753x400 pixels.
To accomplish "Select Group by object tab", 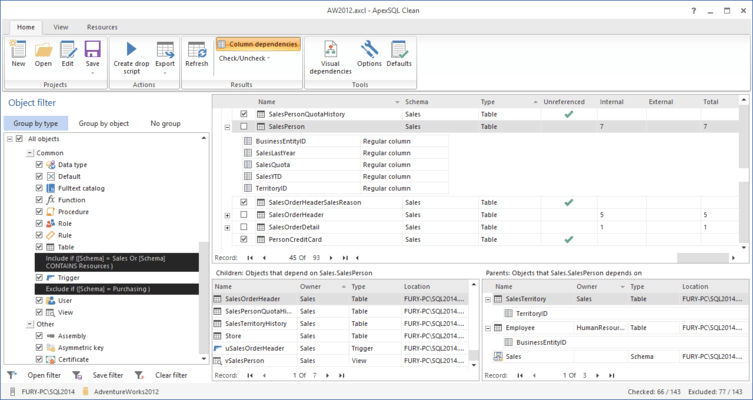I will [104, 123].
